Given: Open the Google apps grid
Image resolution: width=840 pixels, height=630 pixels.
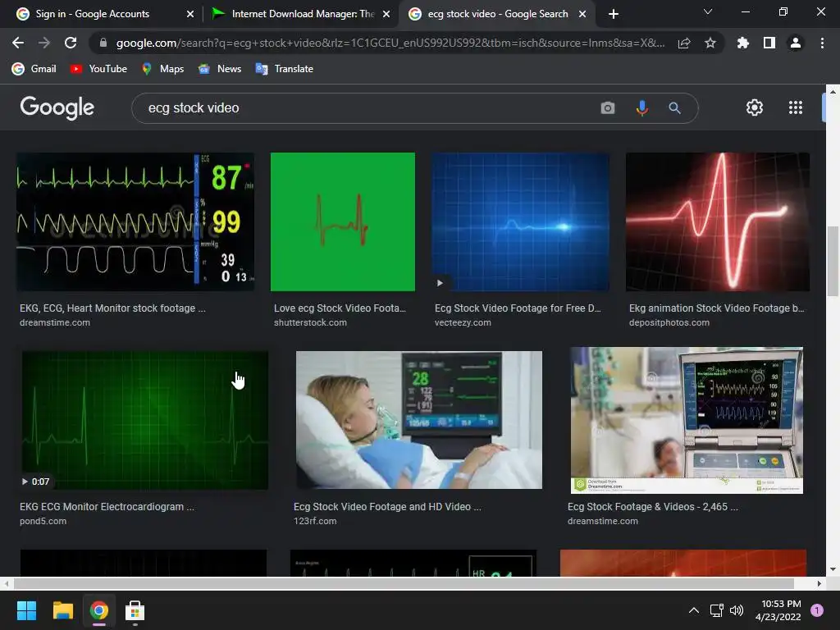Looking at the screenshot, I should pos(796,107).
